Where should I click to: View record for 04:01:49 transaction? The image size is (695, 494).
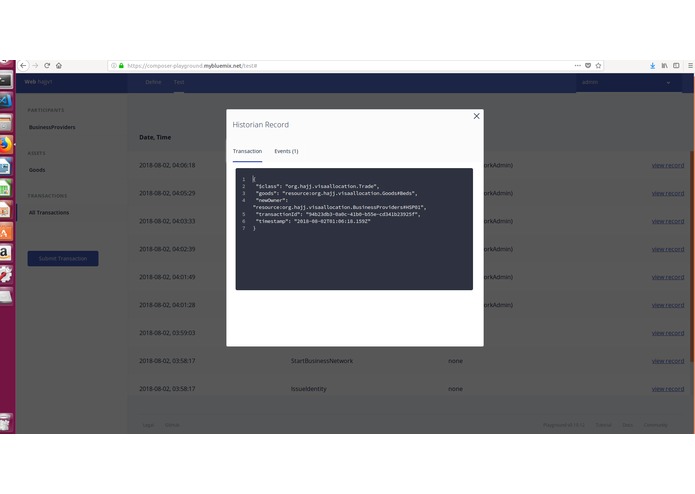[x=668, y=277]
